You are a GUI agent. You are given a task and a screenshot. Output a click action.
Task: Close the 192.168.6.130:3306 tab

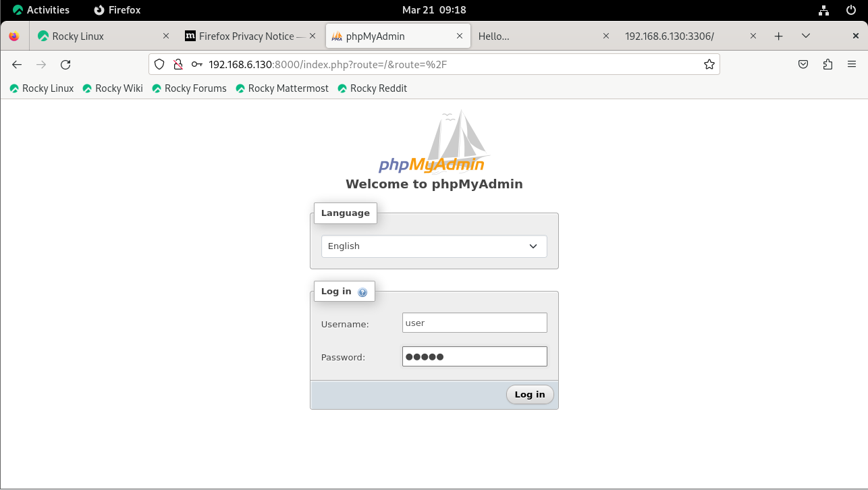(x=753, y=36)
